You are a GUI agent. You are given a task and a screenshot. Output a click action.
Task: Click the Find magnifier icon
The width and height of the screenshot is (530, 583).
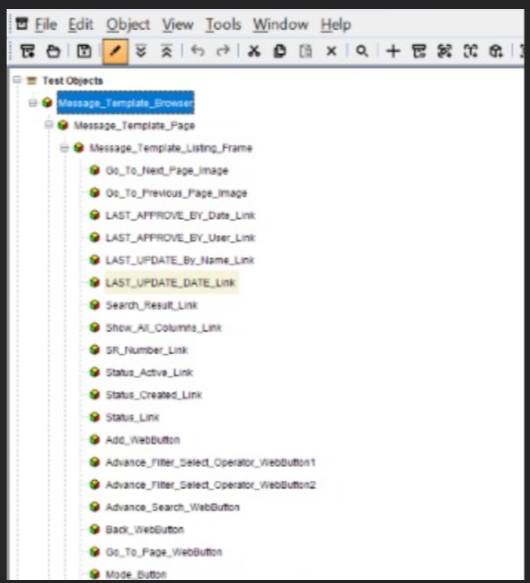pos(362,51)
